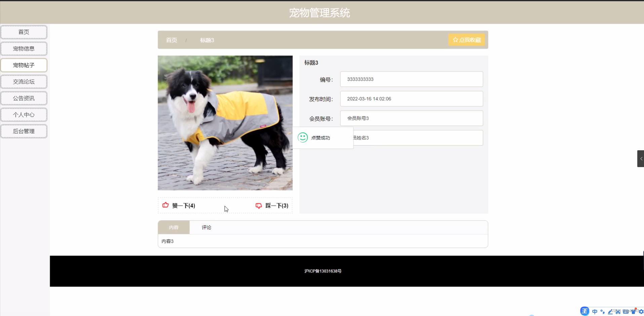Click the 沪ICP备13031638号 footer link

[322, 271]
